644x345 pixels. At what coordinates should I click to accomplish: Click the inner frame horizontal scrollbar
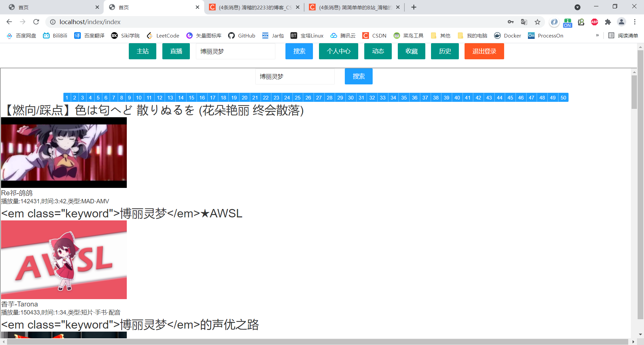pyautogui.click(x=317, y=342)
